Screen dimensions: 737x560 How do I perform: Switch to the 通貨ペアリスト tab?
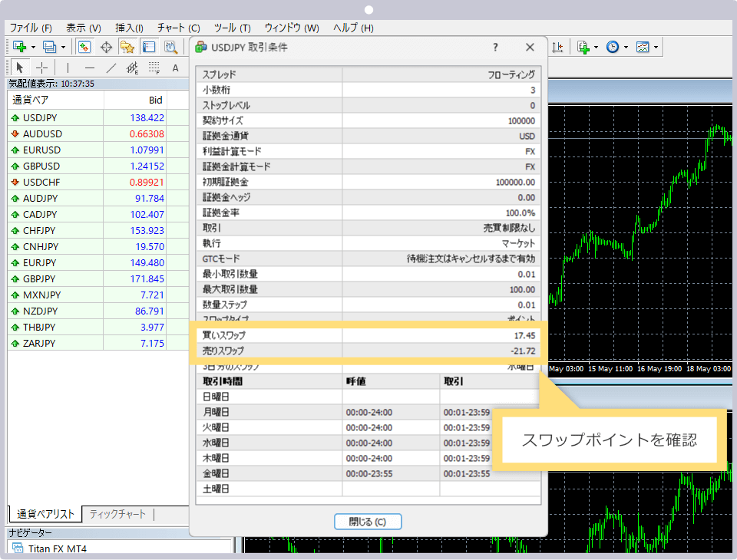tap(45, 514)
